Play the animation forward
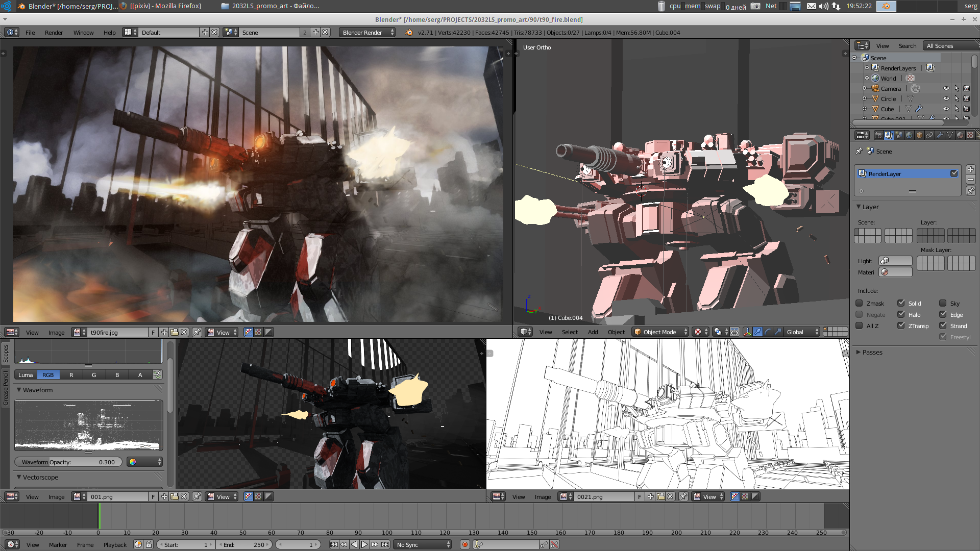The width and height of the screenshot is (980, 551). 364,545
